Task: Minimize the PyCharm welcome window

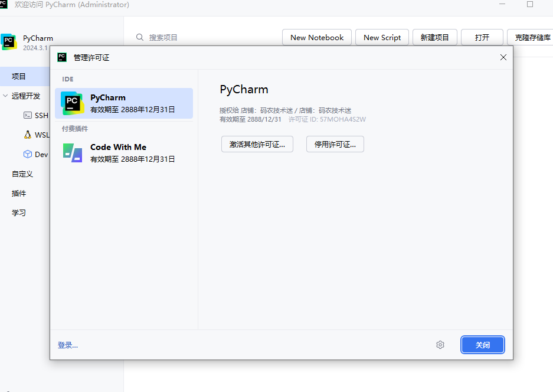Action: tap(503, 4)
